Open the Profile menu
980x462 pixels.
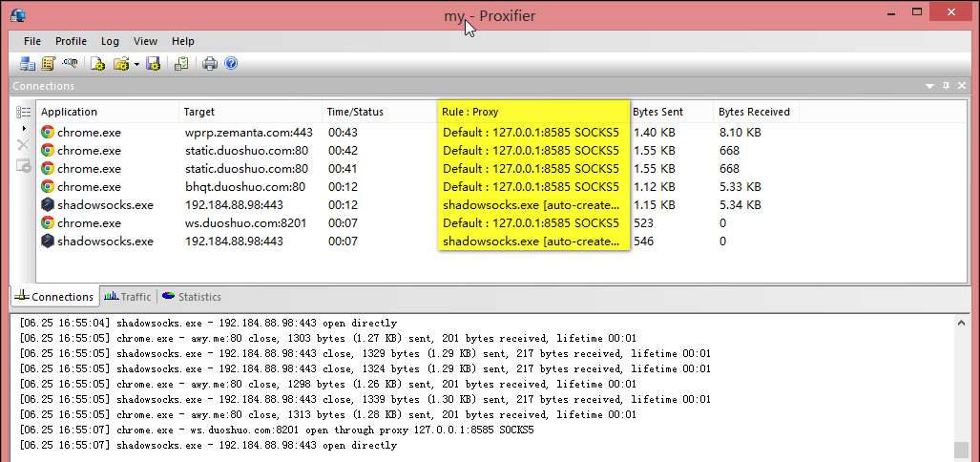click(72, 41)
